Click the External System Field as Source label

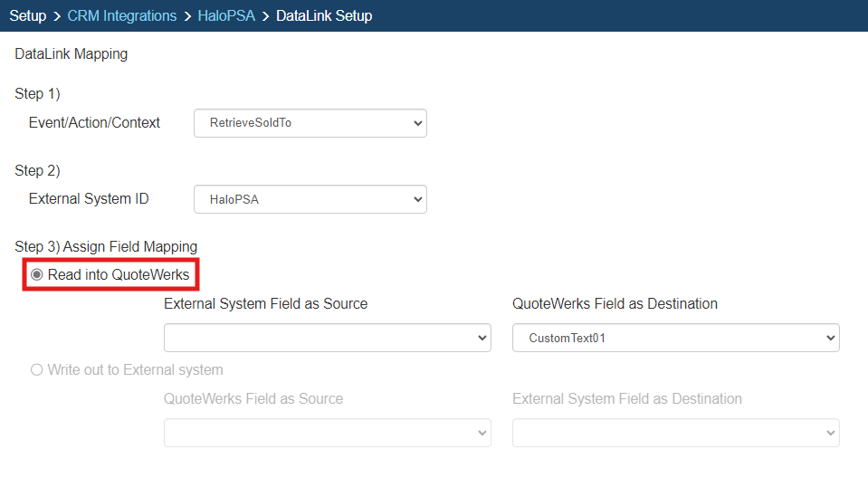click(x=265, y=304)
